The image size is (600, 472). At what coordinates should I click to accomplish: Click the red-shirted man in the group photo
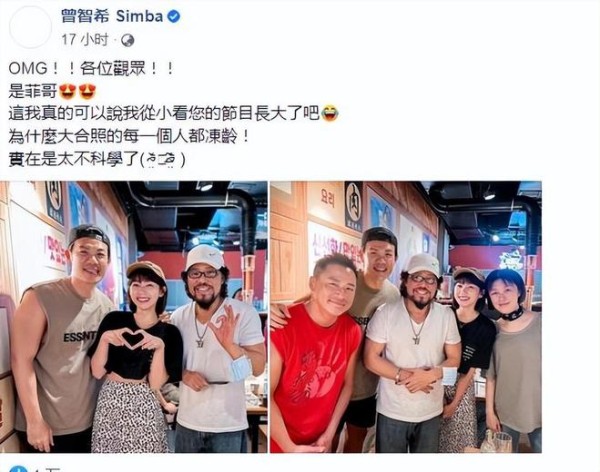click(x=315, y=354)
